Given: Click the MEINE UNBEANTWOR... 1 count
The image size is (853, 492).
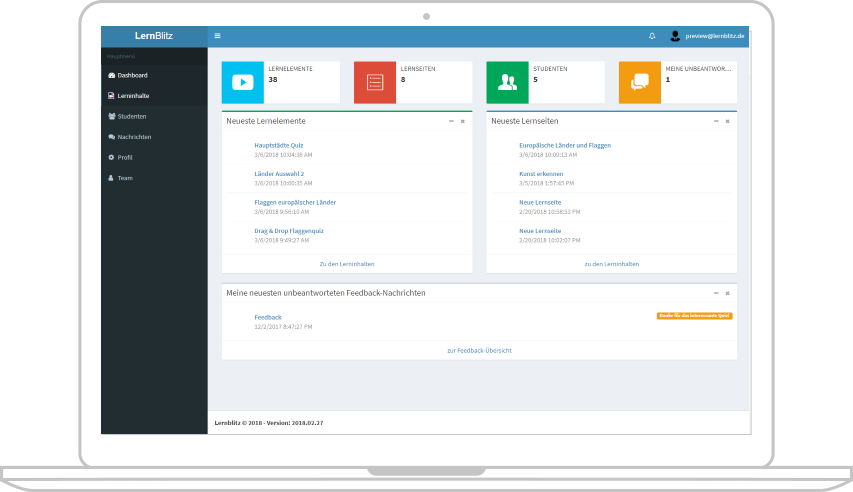Looking at the screenshot, I should [x=667, y=79].
